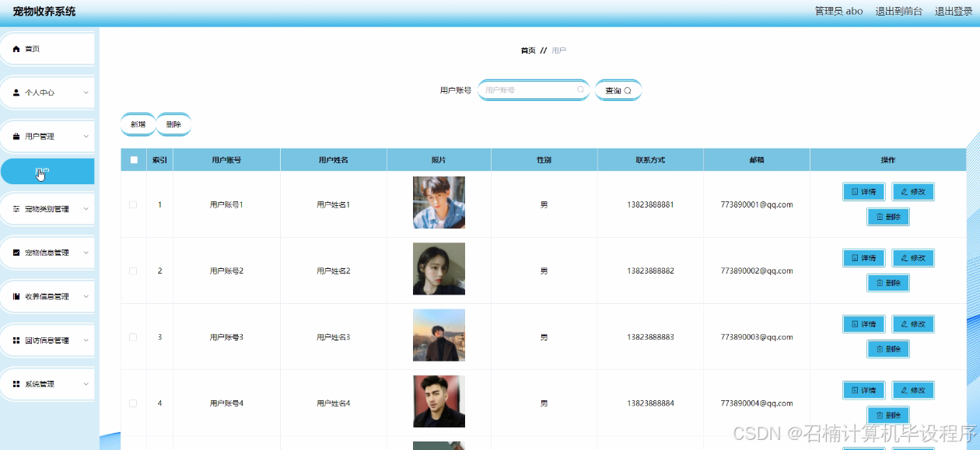The height and width of the screenshot is (450, 980).
Task: Click the 用户账号 search input field
Action: pos(534,90)
